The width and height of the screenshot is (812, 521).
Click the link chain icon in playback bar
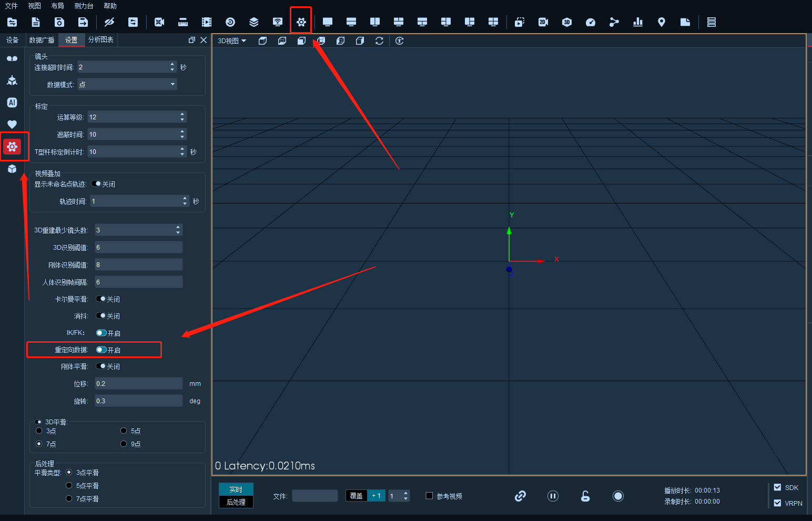tap(520, 496)
